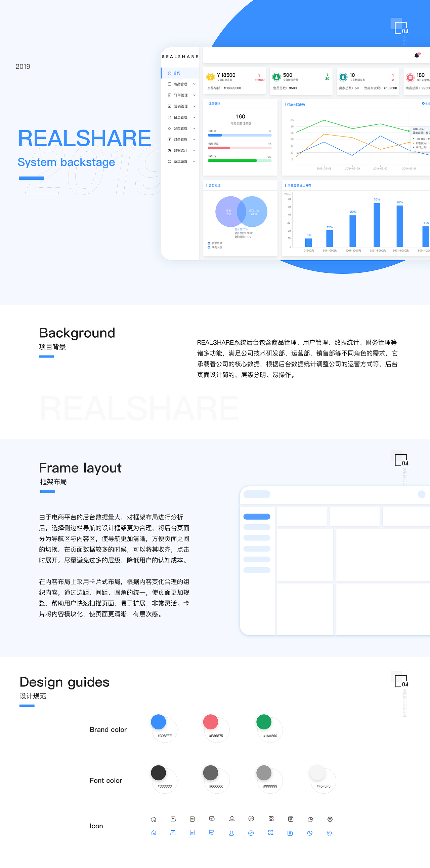Viewport: 430px width, 868px height.
Task: Click the blue shopping bag icon in Icon guide
Action: tap(173, 833)
